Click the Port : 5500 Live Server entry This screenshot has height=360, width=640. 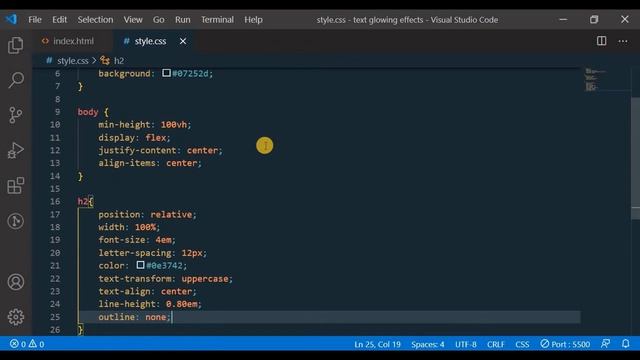click(x=565, y=344)
